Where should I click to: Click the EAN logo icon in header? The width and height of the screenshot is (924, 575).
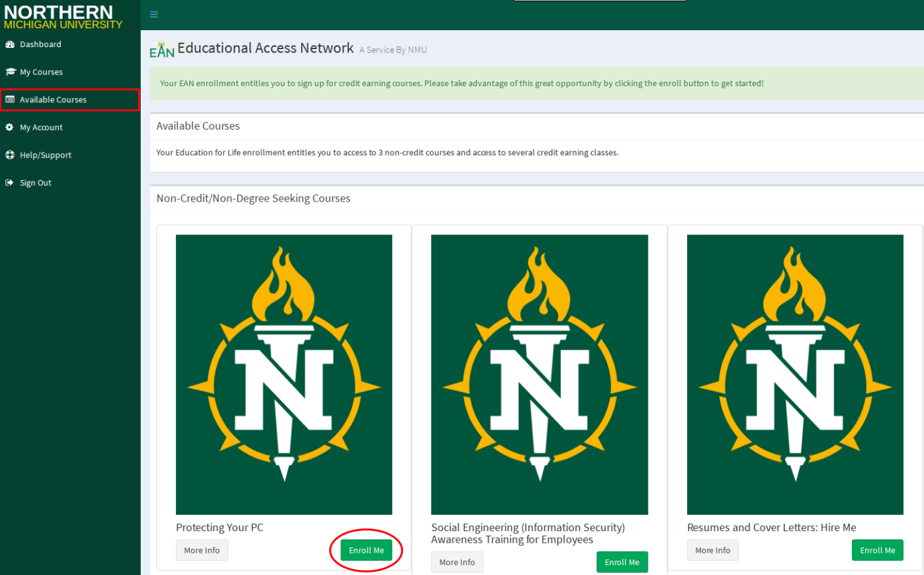pyautogui.click(x=162, y=50)
